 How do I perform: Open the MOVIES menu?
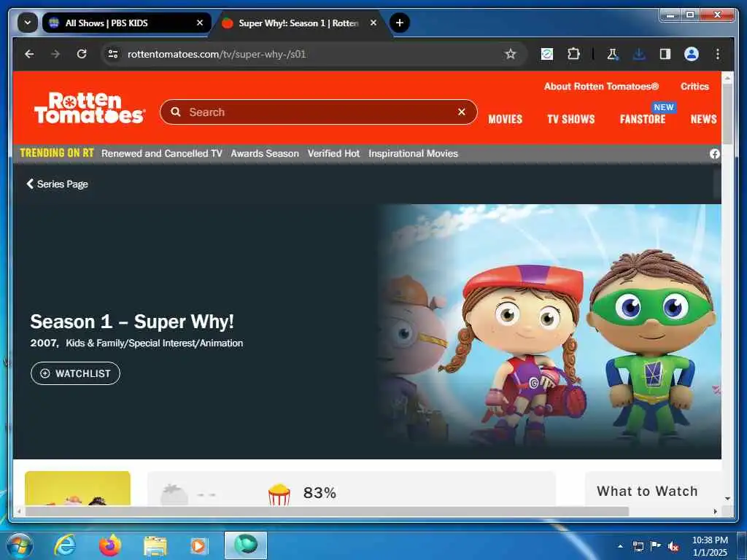[505, 119]
